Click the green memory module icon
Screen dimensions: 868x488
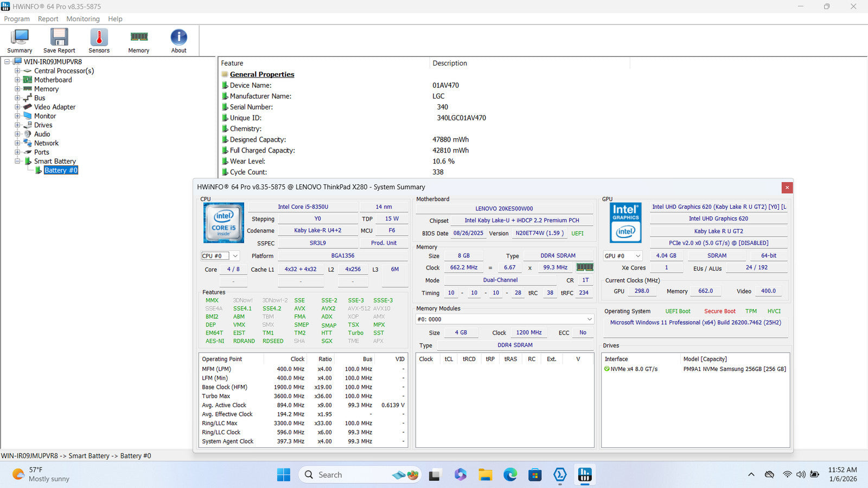point(584,267)
